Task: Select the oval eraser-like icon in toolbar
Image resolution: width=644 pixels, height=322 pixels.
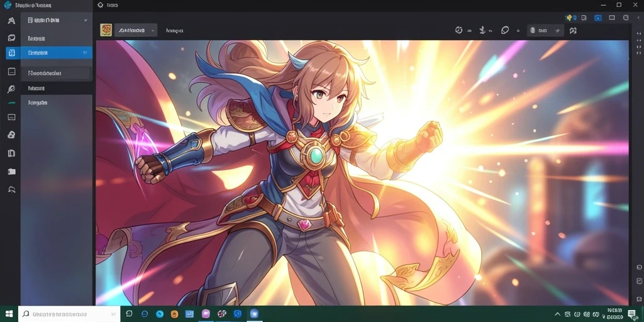Action: click(505, 30)
